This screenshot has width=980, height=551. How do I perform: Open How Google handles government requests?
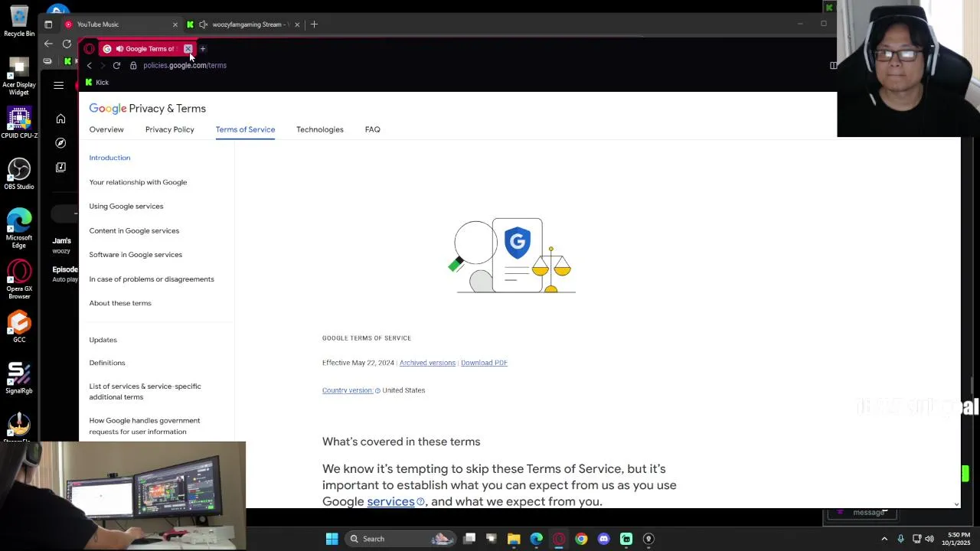144,425
